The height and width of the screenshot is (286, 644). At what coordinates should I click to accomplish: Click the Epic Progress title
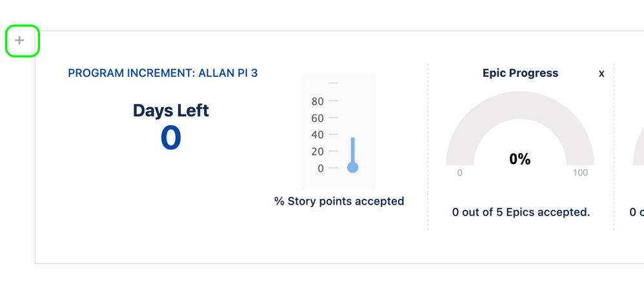(520, 73)
